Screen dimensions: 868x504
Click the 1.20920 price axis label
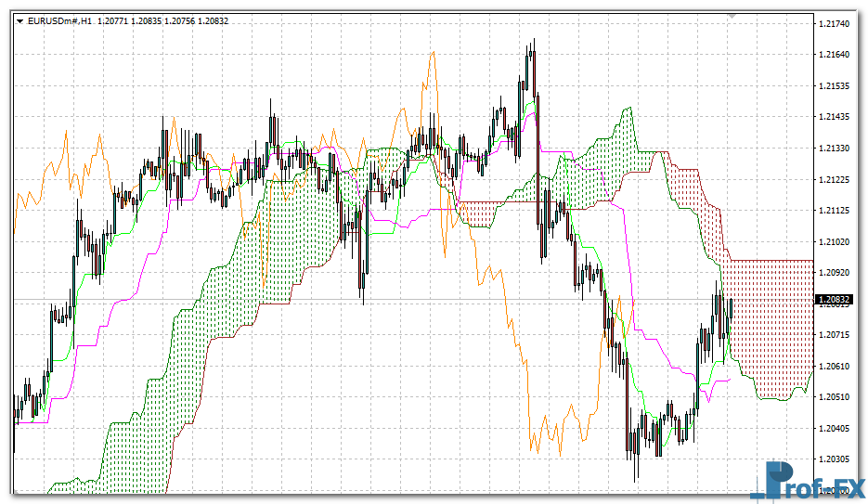coord(836,273)
